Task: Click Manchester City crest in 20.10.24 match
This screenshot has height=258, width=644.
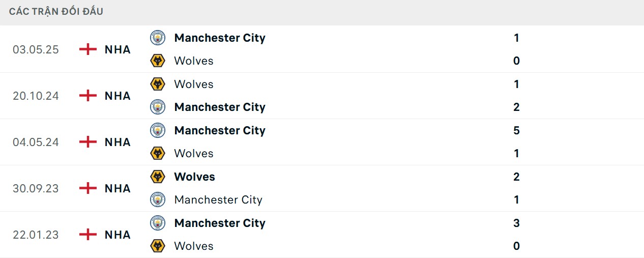Action: [x=158, y=107]
